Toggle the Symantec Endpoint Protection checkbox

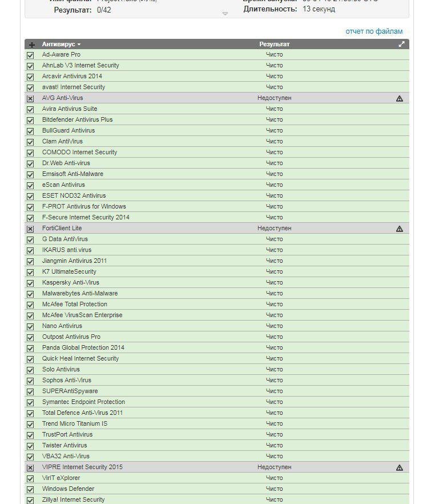(30, 403)
